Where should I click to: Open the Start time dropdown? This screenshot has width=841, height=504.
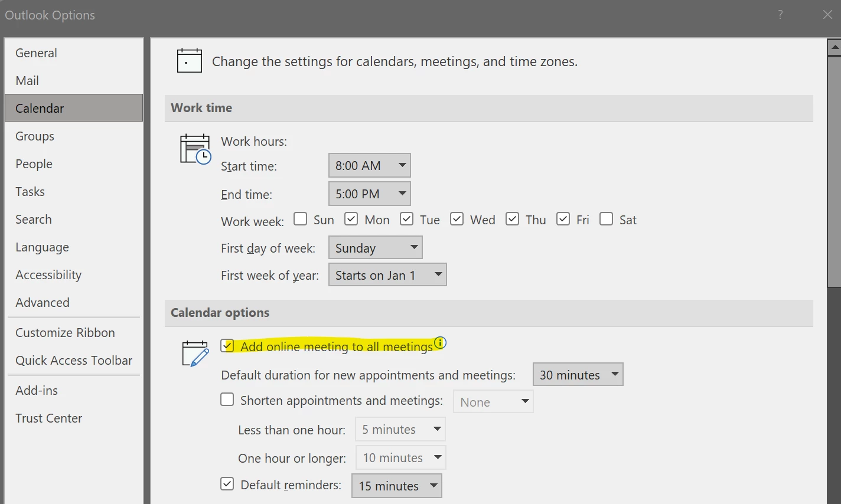pos(370,165)
